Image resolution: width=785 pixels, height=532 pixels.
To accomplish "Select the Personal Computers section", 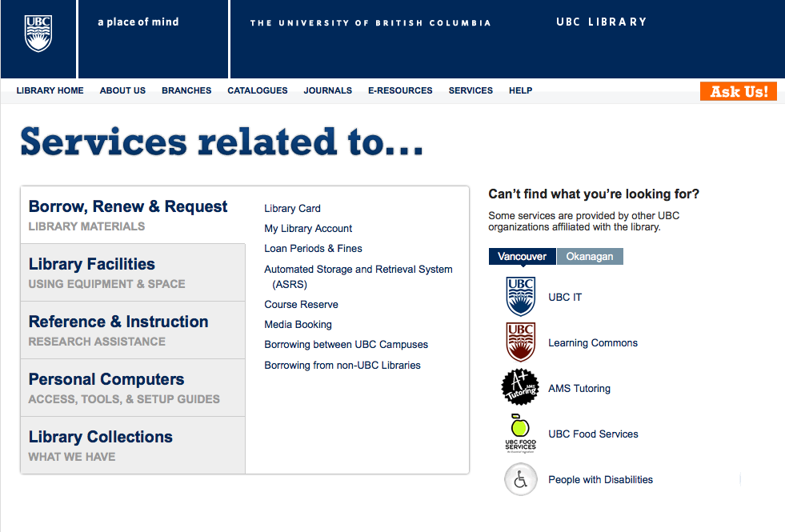I will [133, 388].
